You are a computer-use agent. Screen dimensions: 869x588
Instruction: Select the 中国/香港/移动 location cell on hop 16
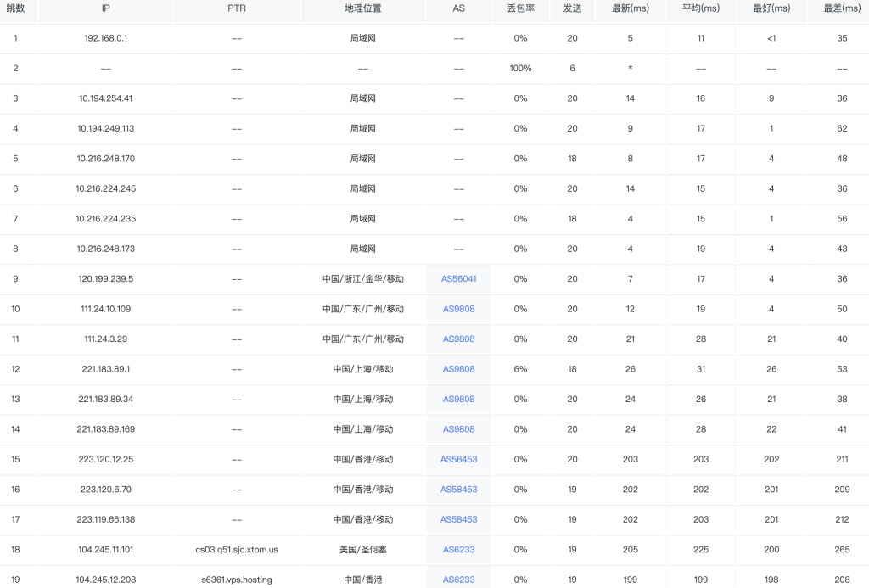[362, 490]
